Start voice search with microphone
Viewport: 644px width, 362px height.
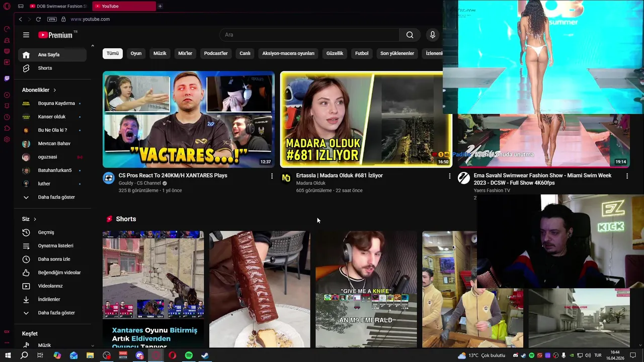432,35
